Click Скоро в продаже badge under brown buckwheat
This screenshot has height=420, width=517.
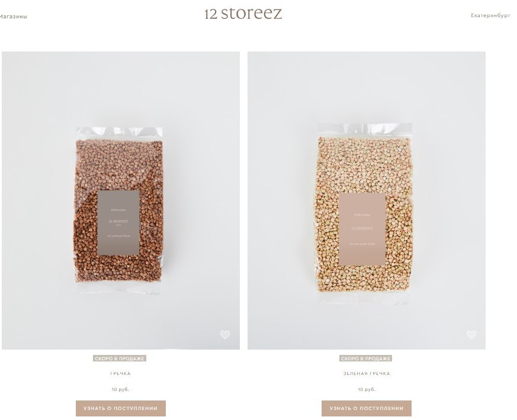pos(120,358)
